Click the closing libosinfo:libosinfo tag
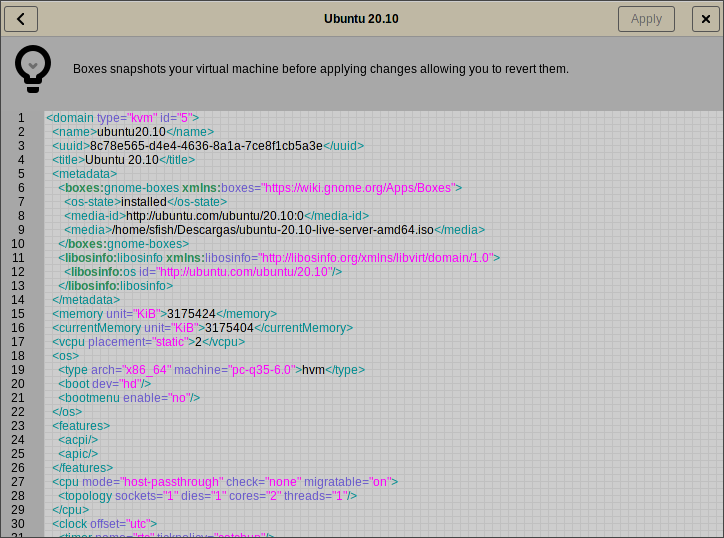 pos(115,286)
